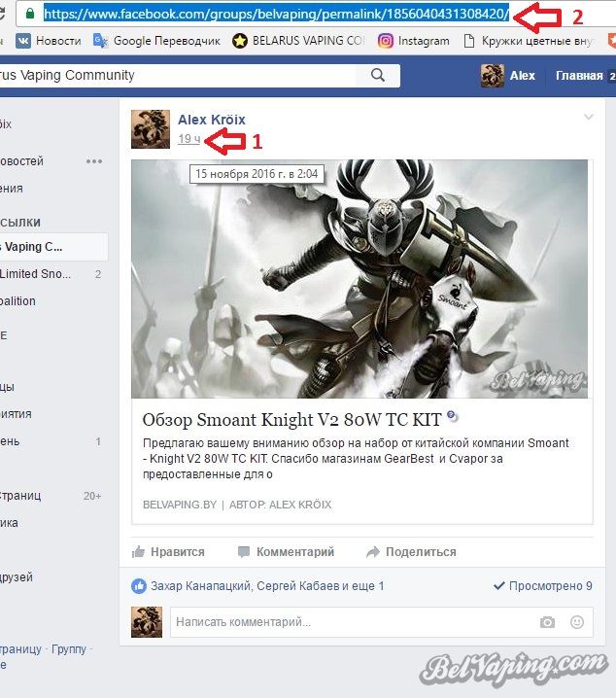Click the Facebook search magnifier icon
Screen dimensions: 616x698
(378, 75)
